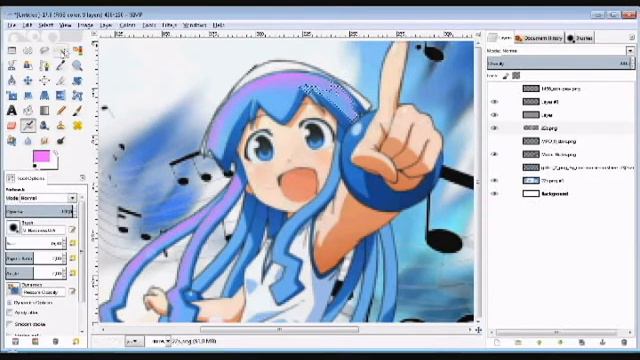Open the status bar unit dropdown

pos(134,341)
